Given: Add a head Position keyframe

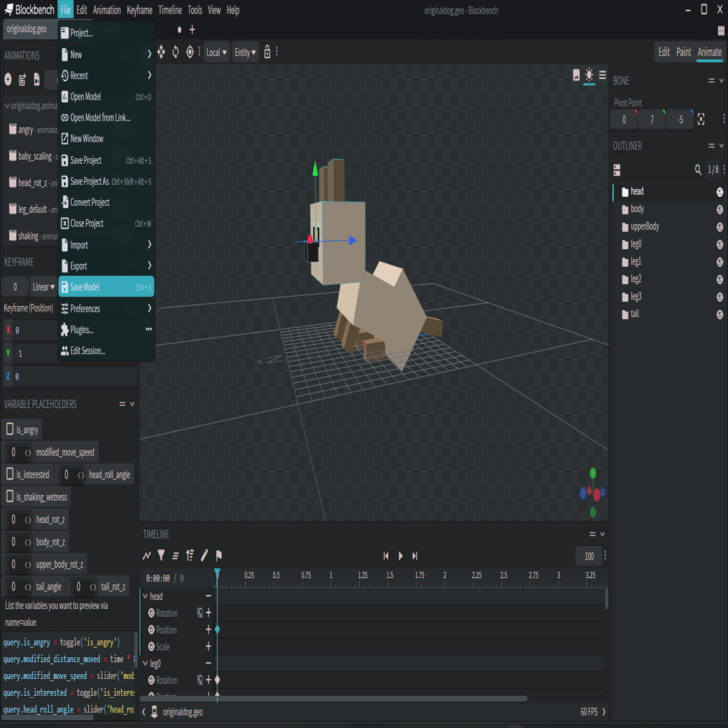Looking at the screenshot, I should [x=209, y=629].
